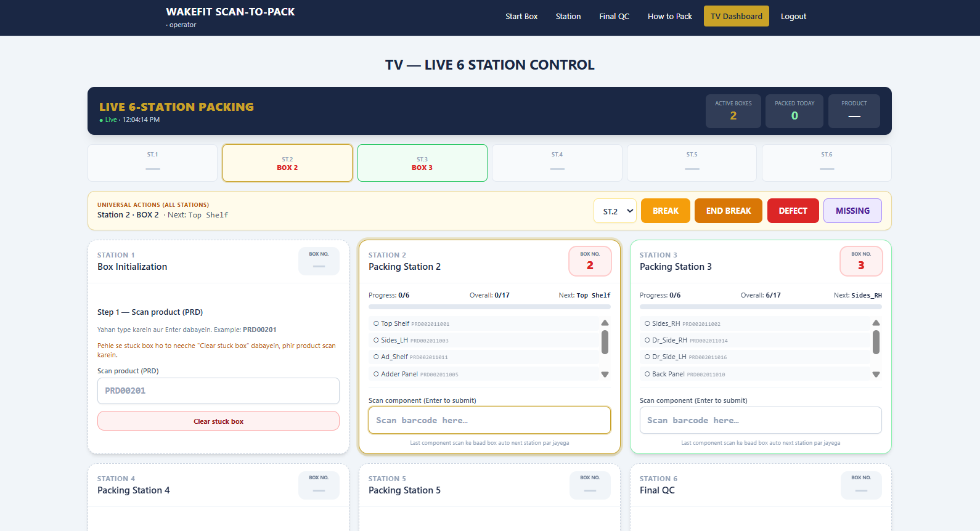Click the Ad_Shelf component row
Screen dimensions: 980x531
484,357
